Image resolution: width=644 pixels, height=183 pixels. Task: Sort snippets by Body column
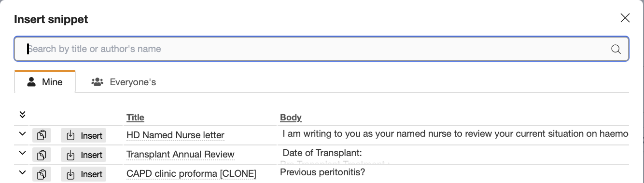coord(291,118)
